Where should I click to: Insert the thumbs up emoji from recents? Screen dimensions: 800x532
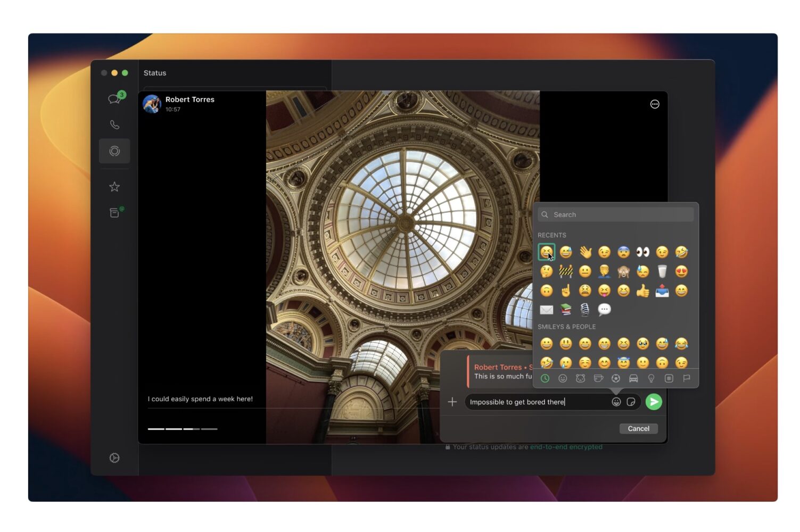(x=642, y=290)
